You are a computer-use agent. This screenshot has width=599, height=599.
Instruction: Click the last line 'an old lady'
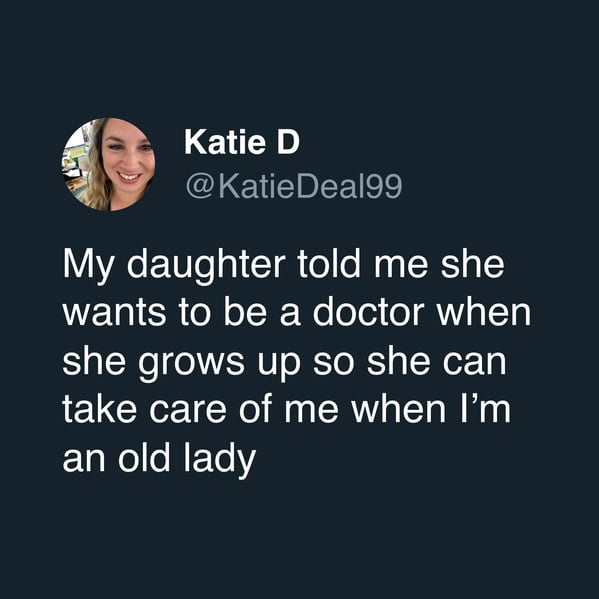tap(159, 460)
